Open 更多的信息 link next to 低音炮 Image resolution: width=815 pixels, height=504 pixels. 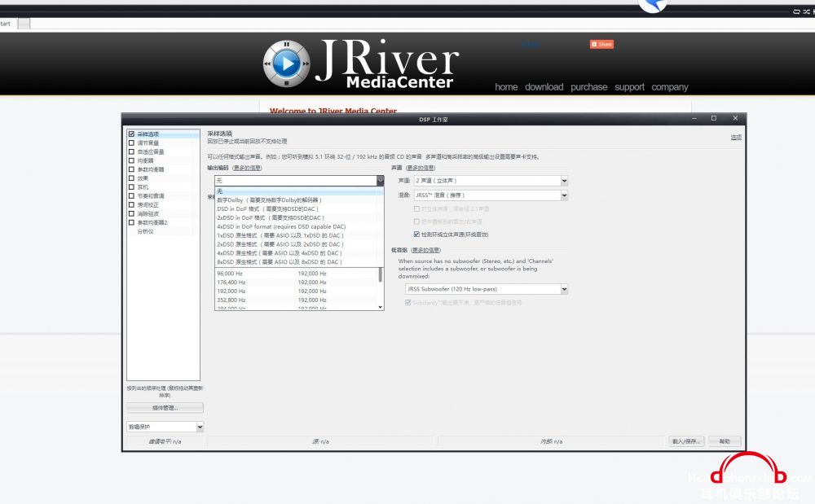(x=425, y=250)
